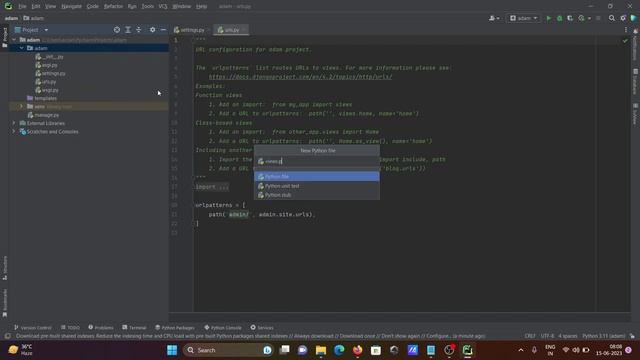Viewport: 640px width, 360px height.
Task: Open the code with me user icon
Action: tap(494, 18)
